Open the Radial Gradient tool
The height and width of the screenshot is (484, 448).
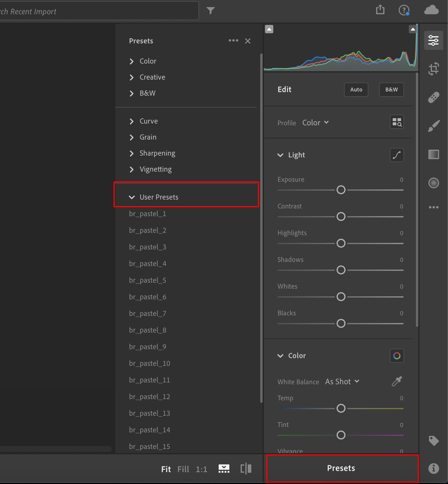click(x=433, y=183)
